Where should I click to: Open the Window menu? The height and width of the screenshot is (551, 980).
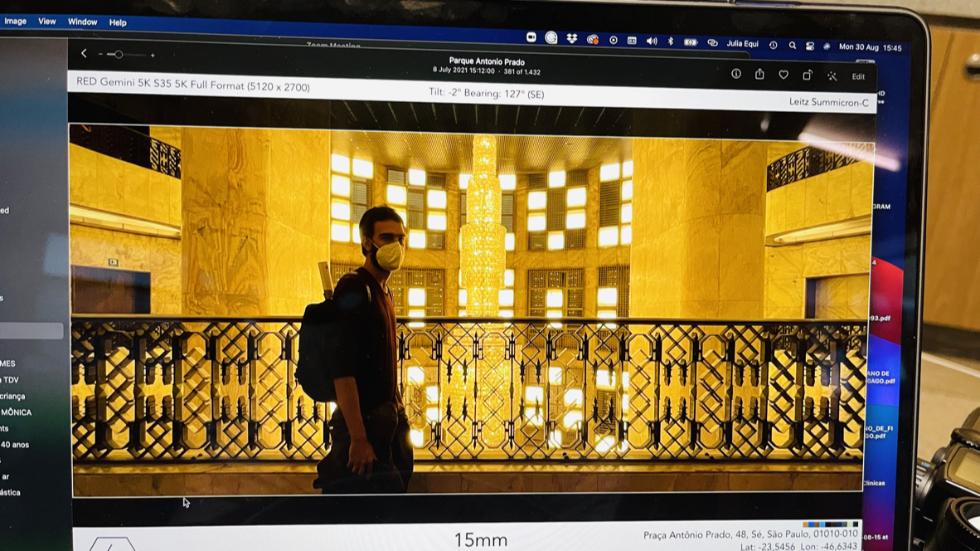point(83,22)
